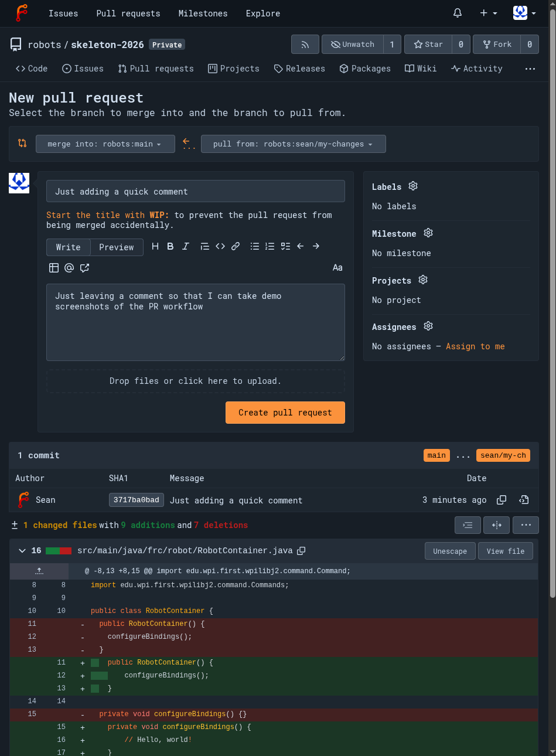Switch to Write tab
Image resolution: width=556 pixels, height=756 pixels.
(69, 247)
